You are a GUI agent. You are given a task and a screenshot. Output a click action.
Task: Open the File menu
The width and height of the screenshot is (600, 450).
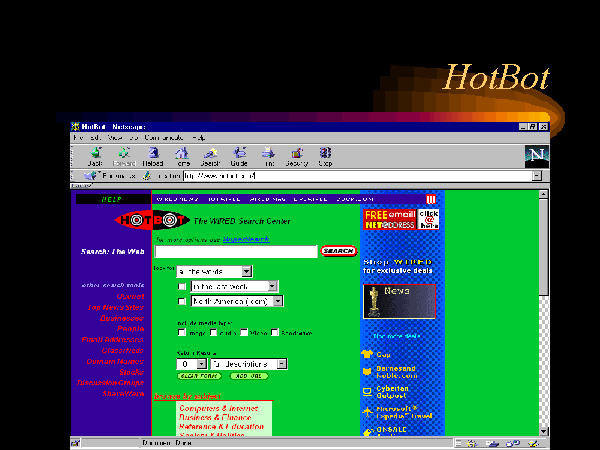78,136
